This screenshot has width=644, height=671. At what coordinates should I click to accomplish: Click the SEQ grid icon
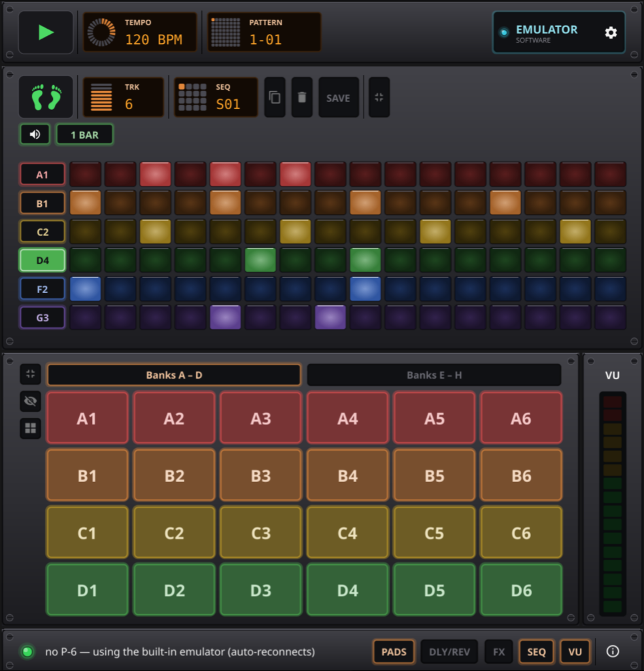tap(192, 97)
